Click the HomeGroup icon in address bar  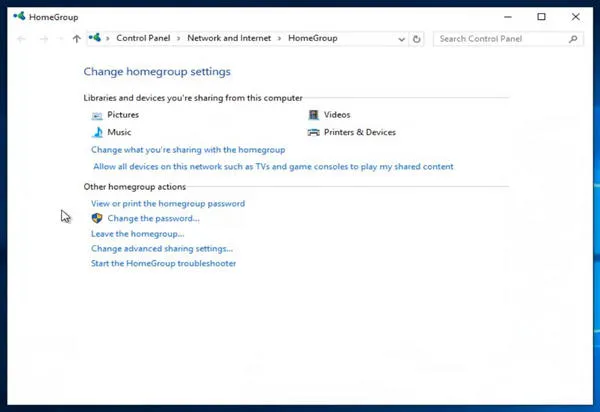pos(95,38)
